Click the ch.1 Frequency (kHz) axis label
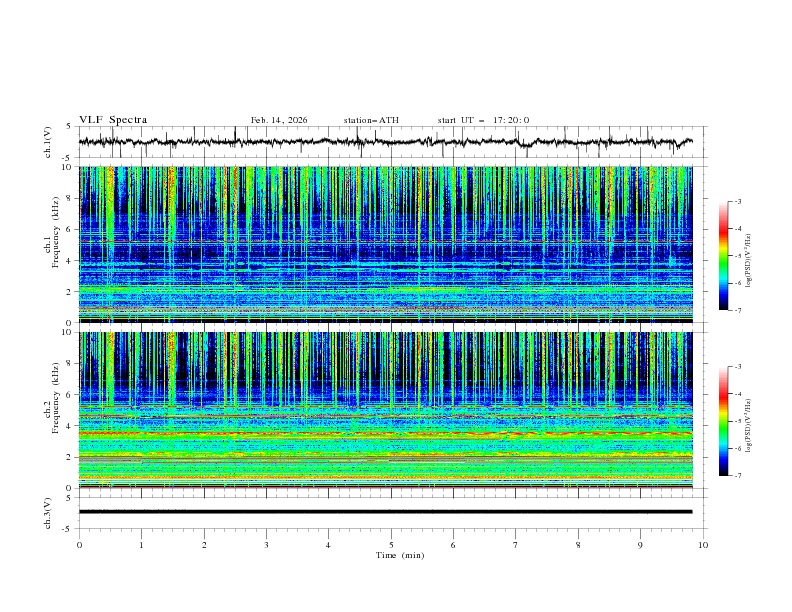Viewport: 792px width, 612px height. click(x=57, y=232)
